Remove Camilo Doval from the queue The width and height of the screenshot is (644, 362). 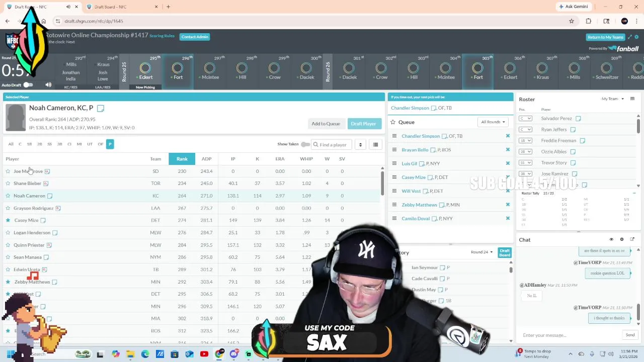[508, 218]
